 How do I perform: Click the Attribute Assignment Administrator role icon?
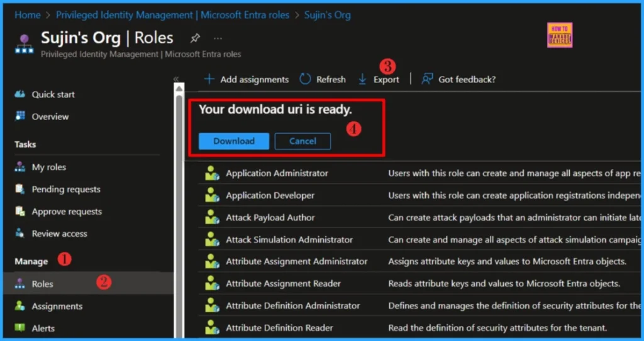click(x=213, y=261)
